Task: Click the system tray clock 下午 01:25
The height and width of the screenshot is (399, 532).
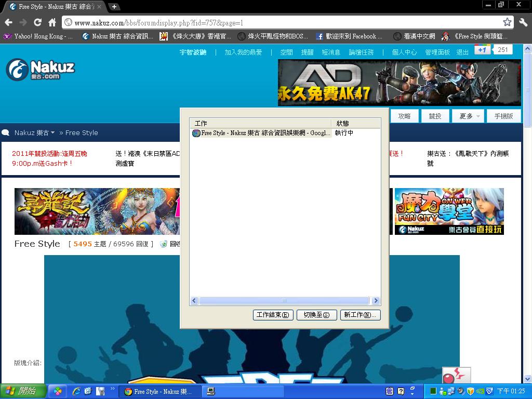Action: click(511, 392)
